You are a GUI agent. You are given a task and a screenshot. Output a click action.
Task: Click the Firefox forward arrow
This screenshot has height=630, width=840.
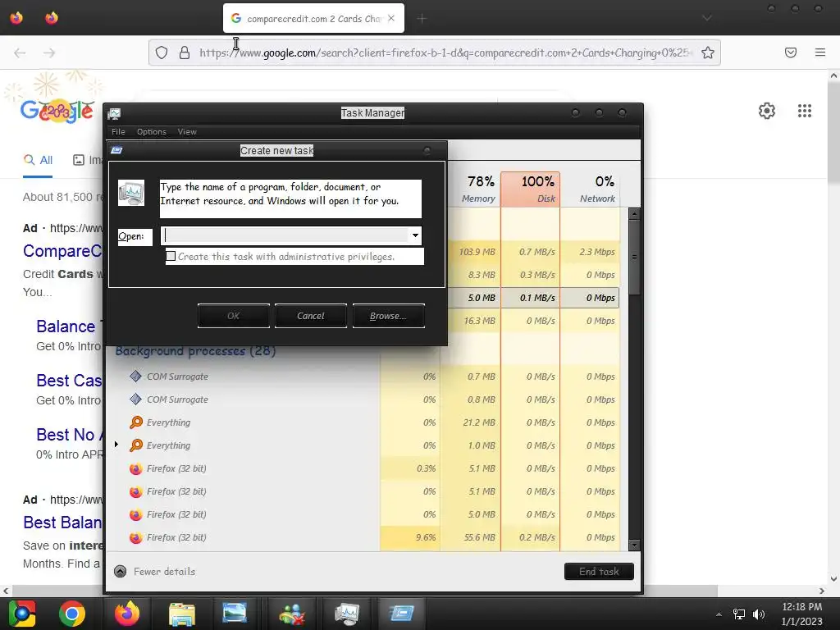tap(49, 52)
